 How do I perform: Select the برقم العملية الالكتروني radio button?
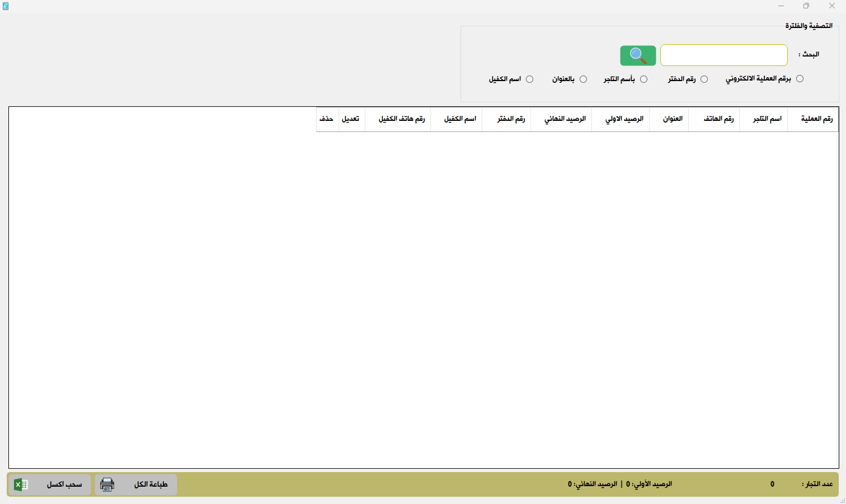coord(800,79)
